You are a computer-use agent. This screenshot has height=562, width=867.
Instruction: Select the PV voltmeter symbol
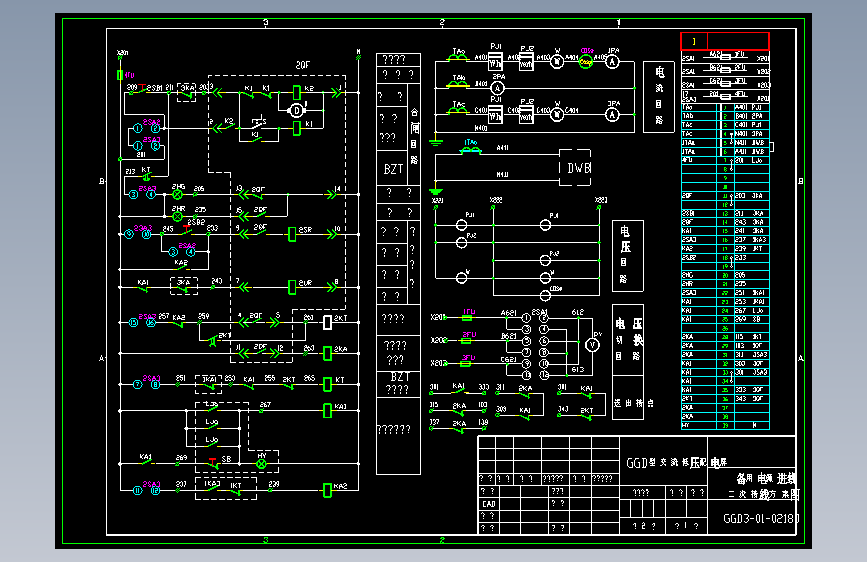pyautogui.click(x=593, y=345)
